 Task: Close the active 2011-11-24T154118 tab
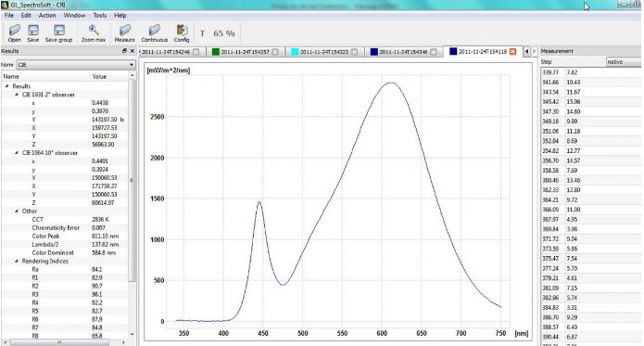click(x=512, y=51)
